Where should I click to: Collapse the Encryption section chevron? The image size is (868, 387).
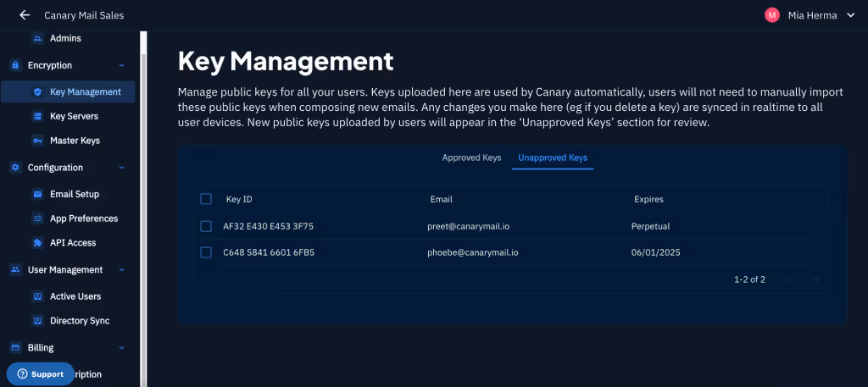pos(122,65)
